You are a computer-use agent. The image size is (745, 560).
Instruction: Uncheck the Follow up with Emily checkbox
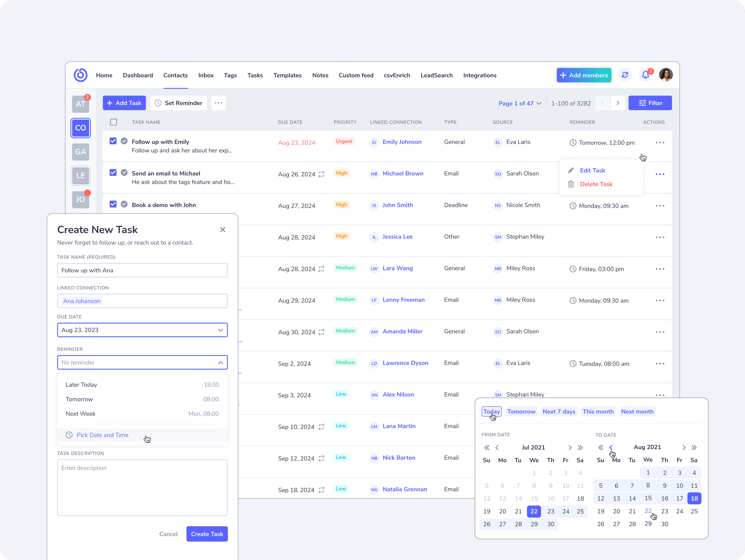click(113, 141)
